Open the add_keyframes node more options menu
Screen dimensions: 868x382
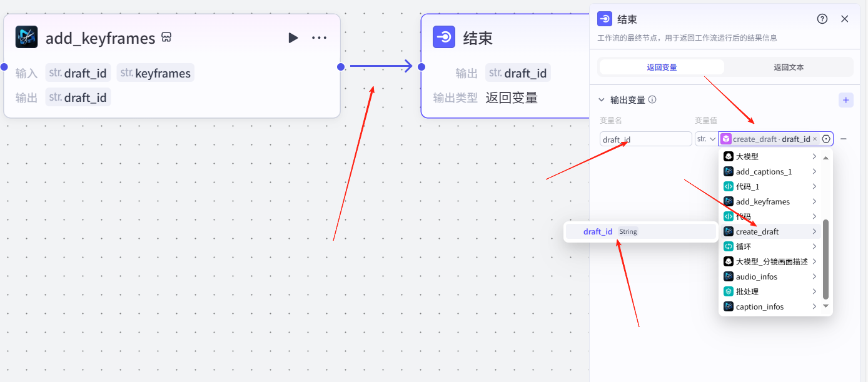tap(319, 38)
